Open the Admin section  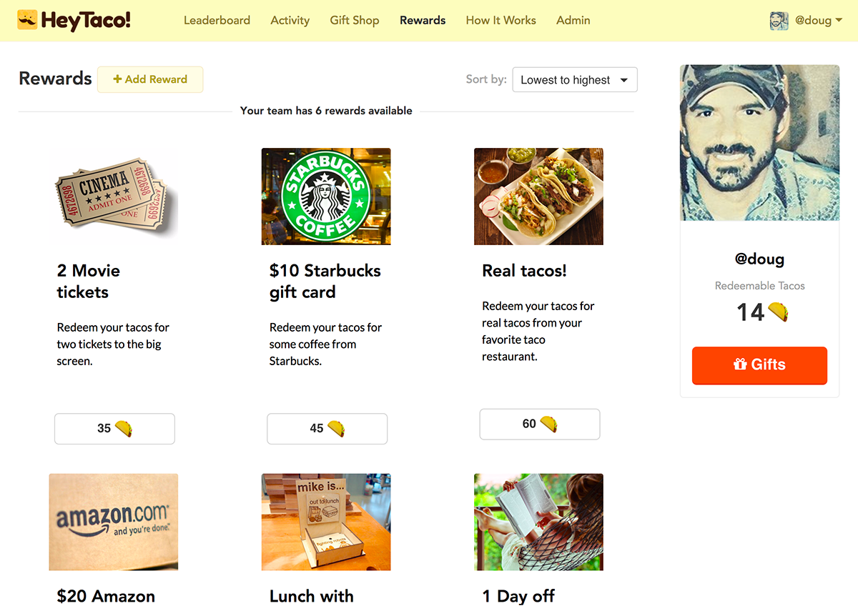coord(573,20)
